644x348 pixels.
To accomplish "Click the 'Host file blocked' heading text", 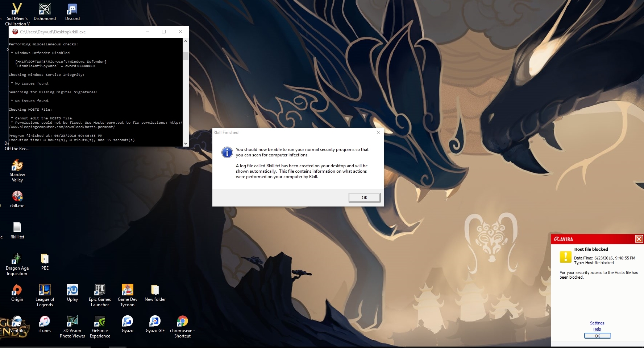I will point(591,249).
